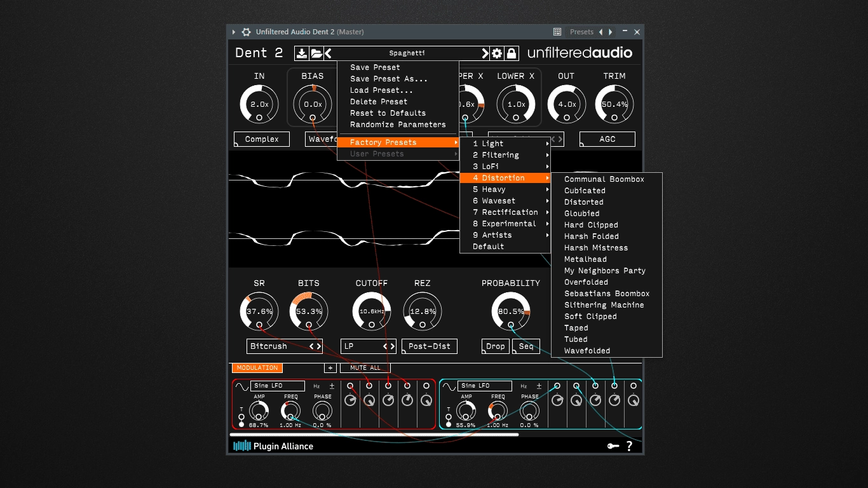Open the load preset folder icon
The image size is (868, 488).
[316, 53]
